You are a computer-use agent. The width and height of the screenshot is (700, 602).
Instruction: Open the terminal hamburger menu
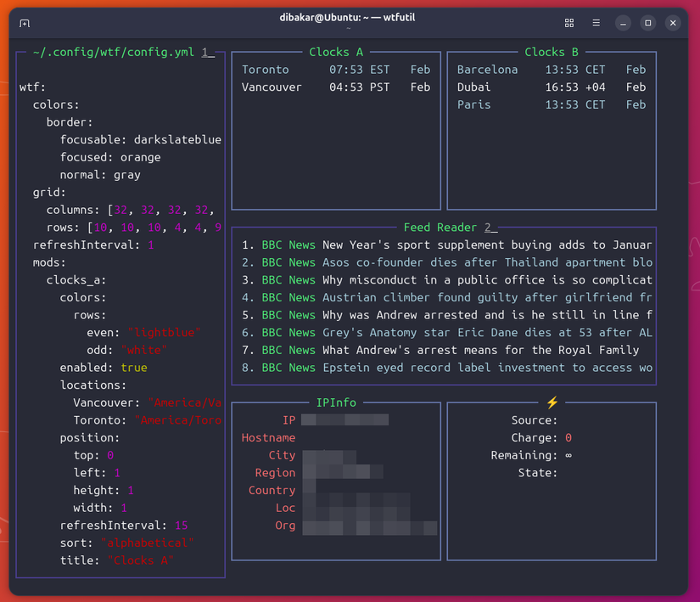(x=596, y=23)
